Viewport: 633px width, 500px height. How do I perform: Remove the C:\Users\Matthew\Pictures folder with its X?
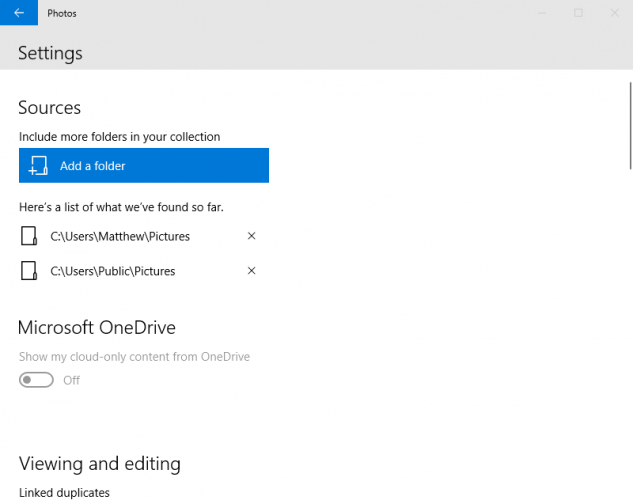[x=251, y=236]
